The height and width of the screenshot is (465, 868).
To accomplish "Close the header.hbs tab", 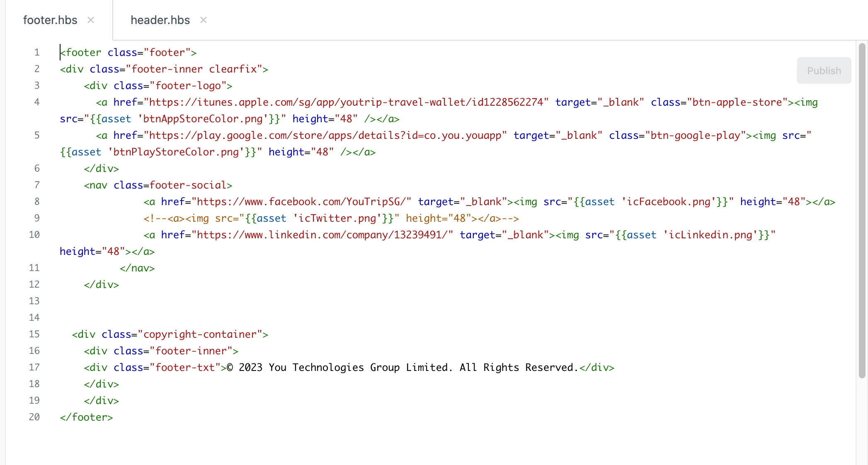I will [x=203, y=20].
